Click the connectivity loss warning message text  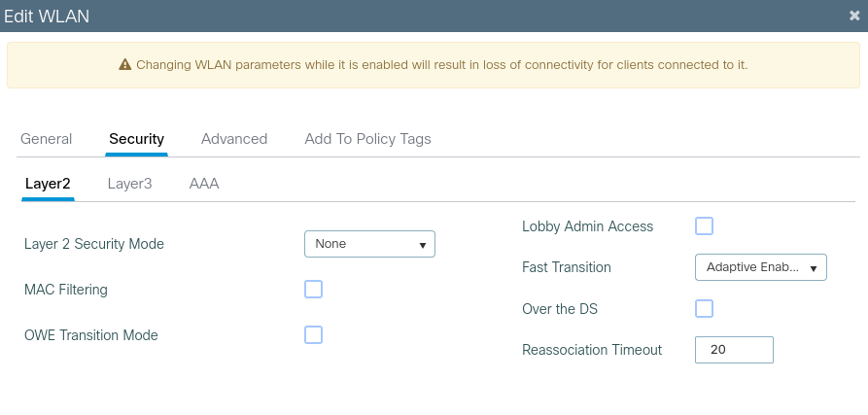point(441,65)
